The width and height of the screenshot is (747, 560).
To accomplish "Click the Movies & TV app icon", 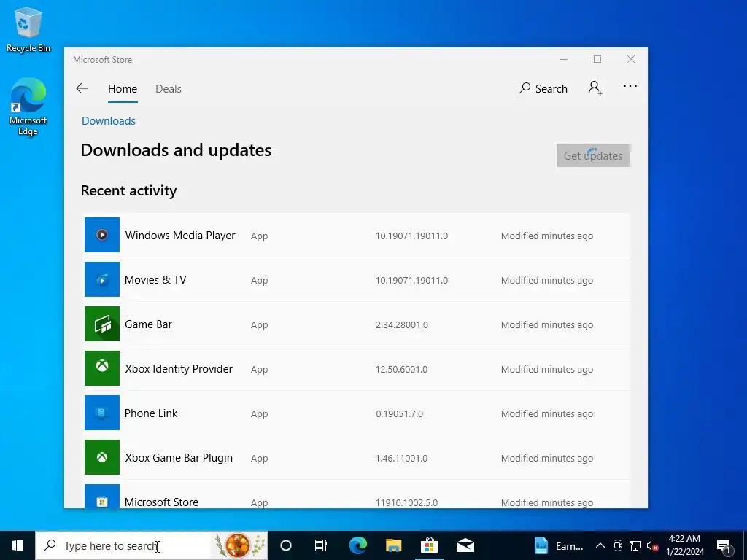I will pyautogui.click(x=102, y=279).
